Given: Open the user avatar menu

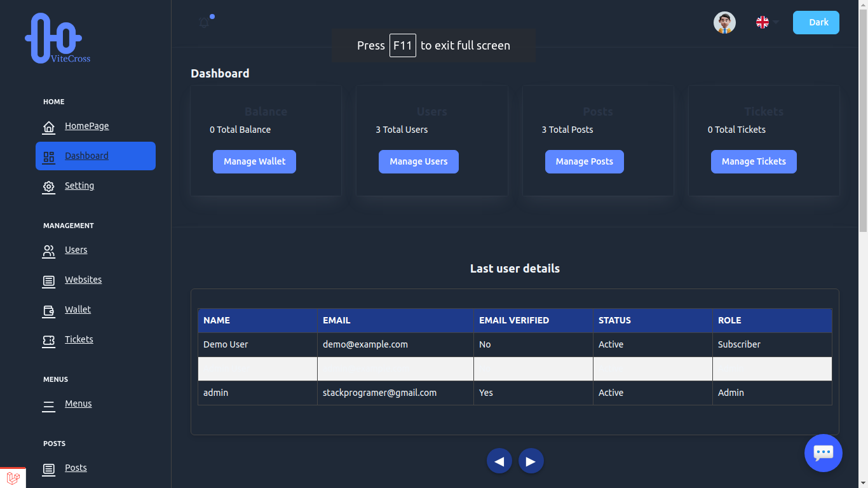Looking at the screenshot, I should [x=724, y=23].
